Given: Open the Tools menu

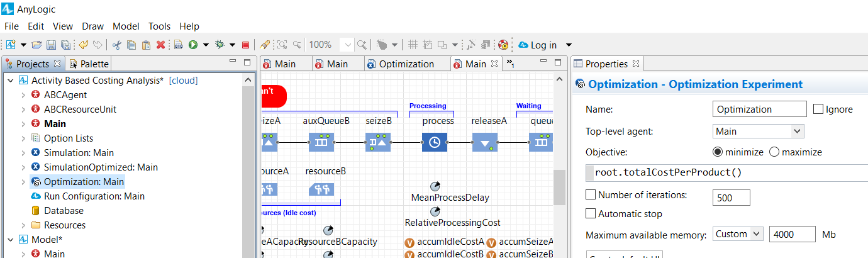Looking at the screenshot, I should point(160,26).
